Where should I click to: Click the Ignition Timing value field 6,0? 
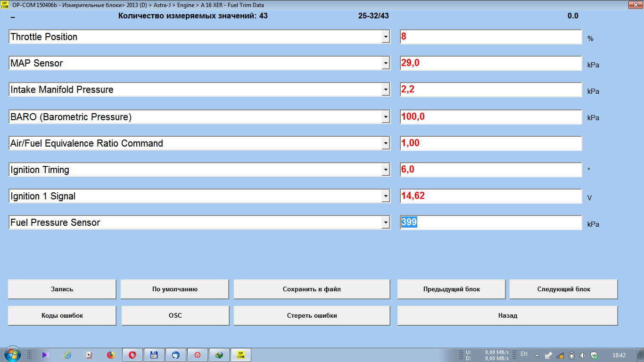click(491, 170)
